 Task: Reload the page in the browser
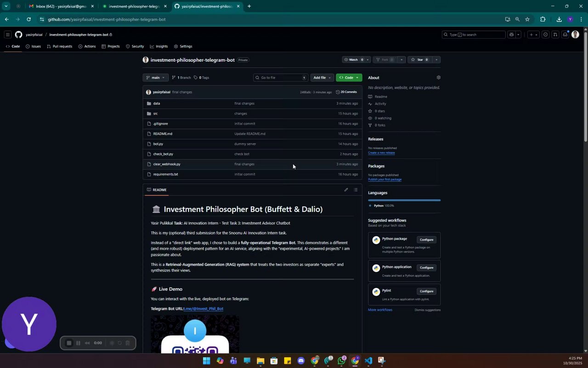coord(28,19)
